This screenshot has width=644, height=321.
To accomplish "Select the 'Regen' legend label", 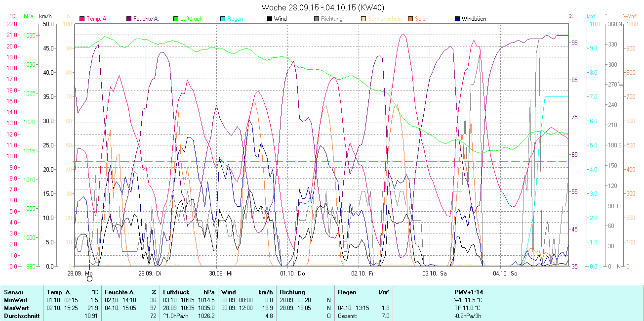I will point(235,19).
